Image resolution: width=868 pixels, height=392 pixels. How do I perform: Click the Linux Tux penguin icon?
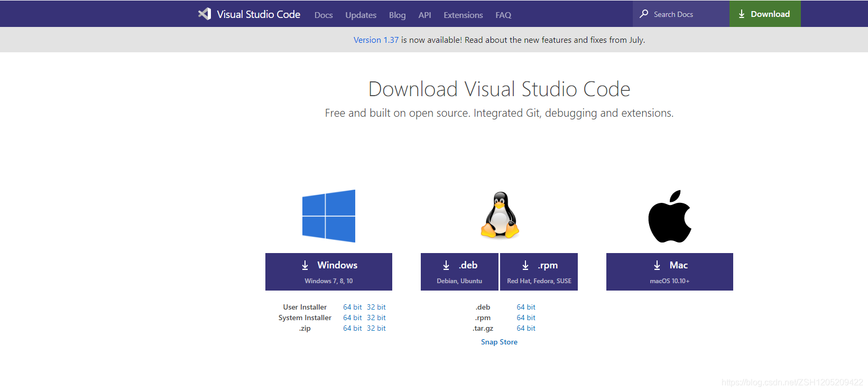click(500, 215)
